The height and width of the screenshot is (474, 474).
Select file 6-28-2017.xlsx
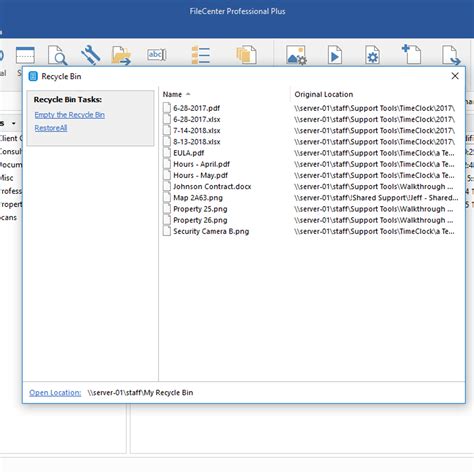coord(197,119)
